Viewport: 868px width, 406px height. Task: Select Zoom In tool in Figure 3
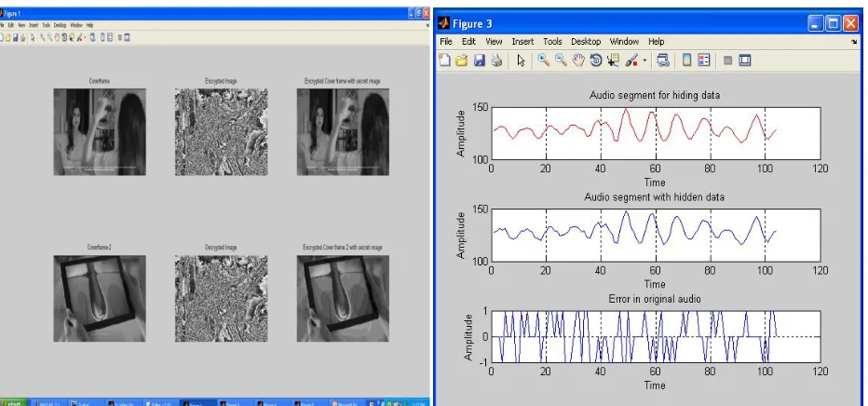pos(544,61)
